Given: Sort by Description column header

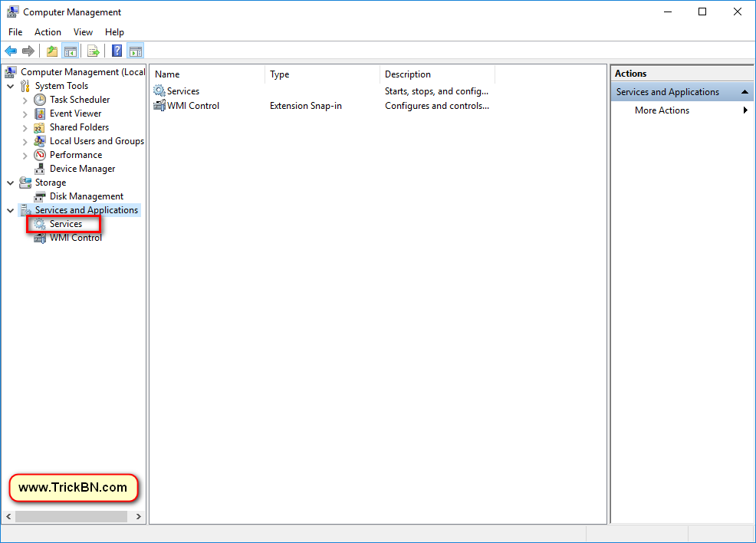Looking at the screenshot, I should pos(437,74).
